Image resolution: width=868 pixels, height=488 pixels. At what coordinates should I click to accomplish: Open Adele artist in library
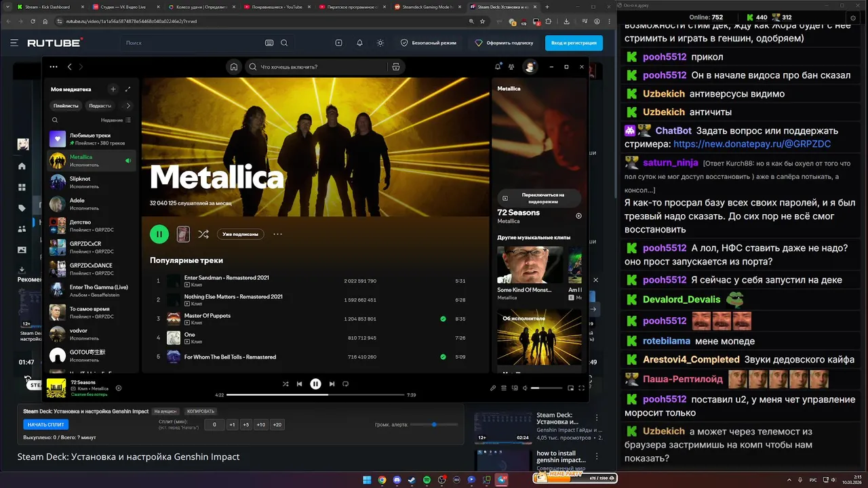92,204
